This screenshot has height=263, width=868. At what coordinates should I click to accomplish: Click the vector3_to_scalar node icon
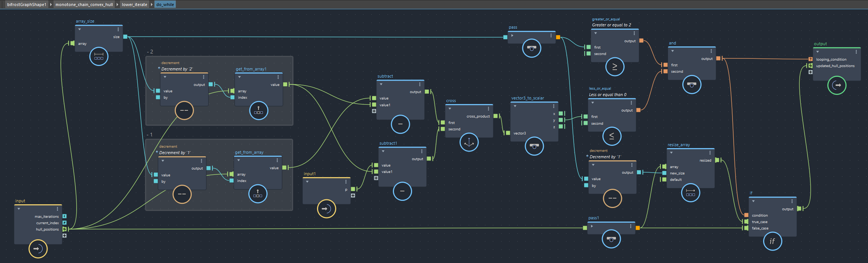tap(534, 146)
